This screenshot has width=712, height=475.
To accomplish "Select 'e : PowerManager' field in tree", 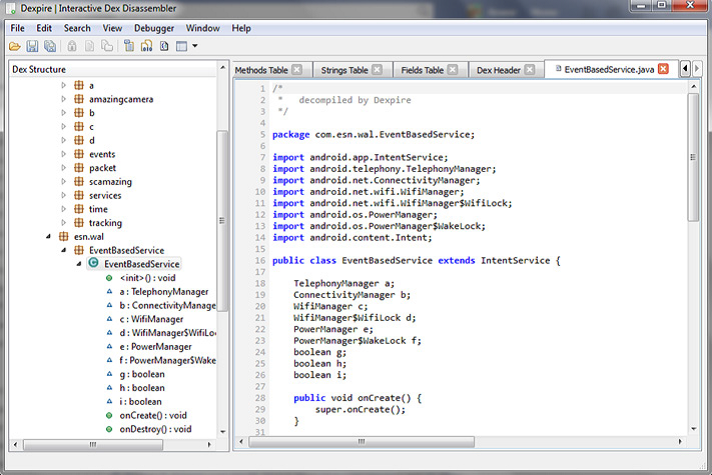I will 155,346.
